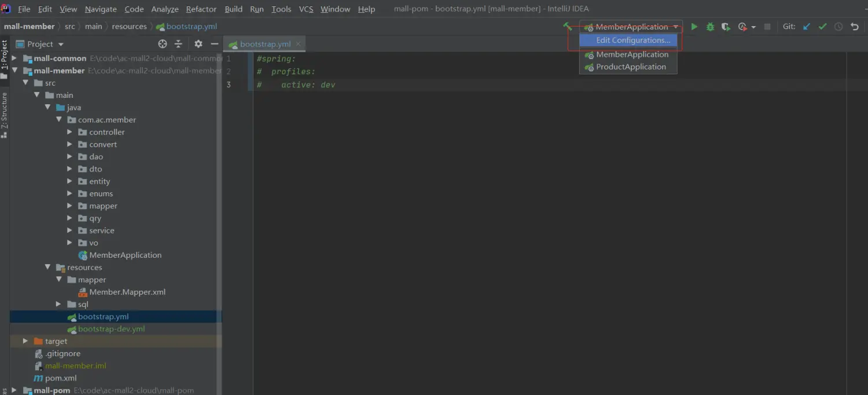
Task: Open the Tools menu
Action: 281,9
